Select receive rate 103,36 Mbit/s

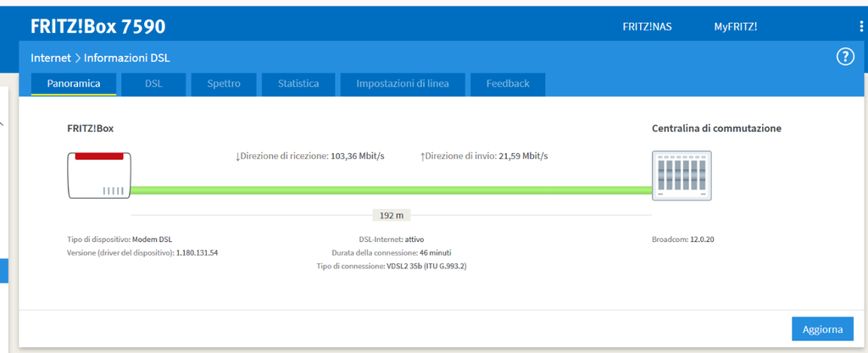pyautogui.click(x=357, y=157)
